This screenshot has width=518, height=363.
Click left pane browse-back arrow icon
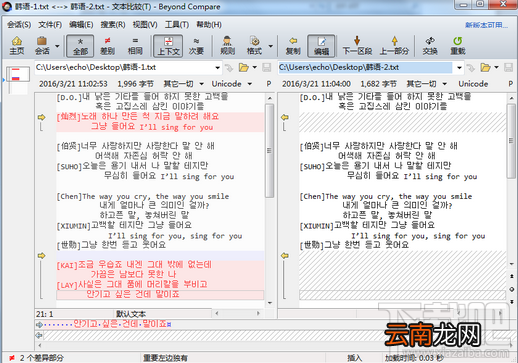coord(229,68)
